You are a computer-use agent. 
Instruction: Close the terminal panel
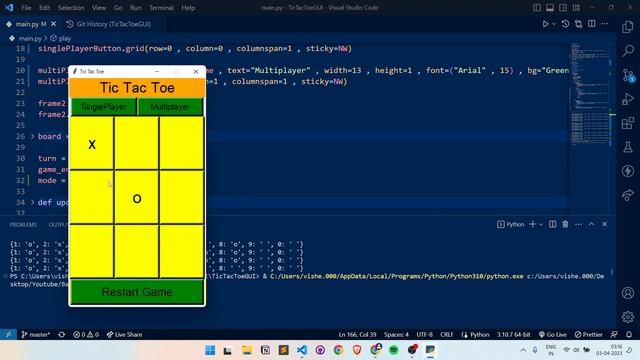click(604, 224)
